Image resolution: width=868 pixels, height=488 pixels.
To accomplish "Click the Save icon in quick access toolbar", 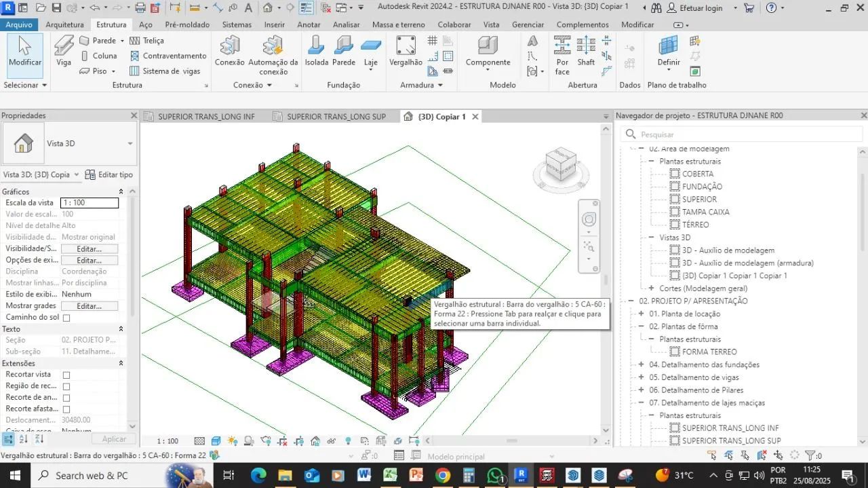I will (56, 8).
